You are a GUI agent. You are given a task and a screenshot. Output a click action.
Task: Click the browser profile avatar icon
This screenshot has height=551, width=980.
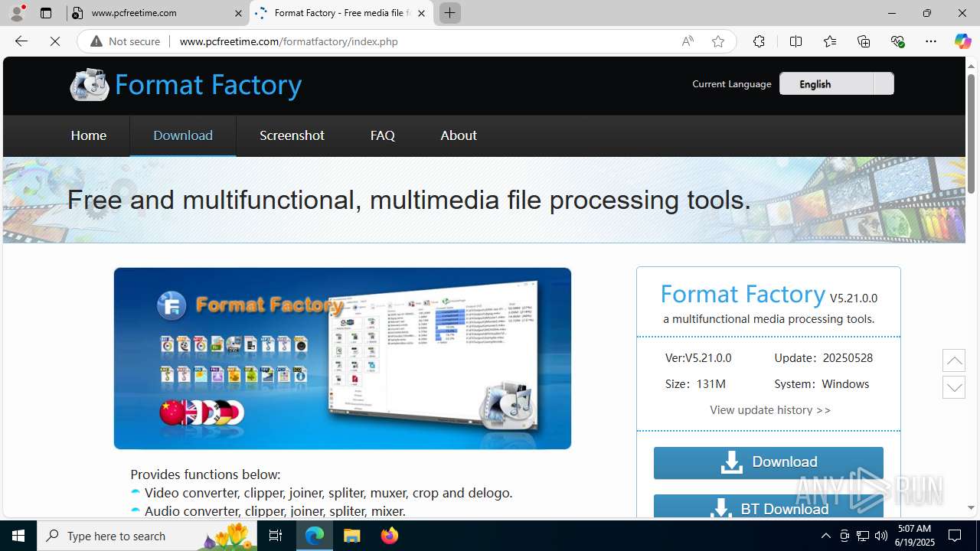17,12
